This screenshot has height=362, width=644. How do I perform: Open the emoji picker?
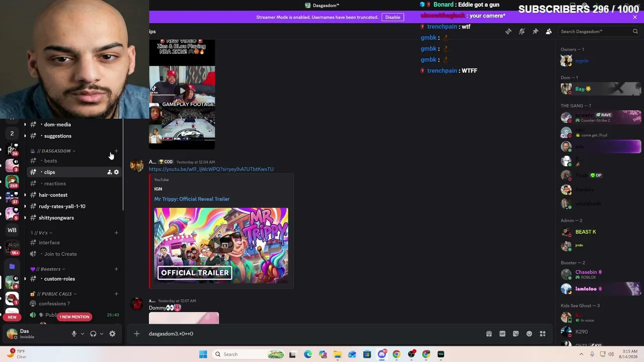point(529,334)
